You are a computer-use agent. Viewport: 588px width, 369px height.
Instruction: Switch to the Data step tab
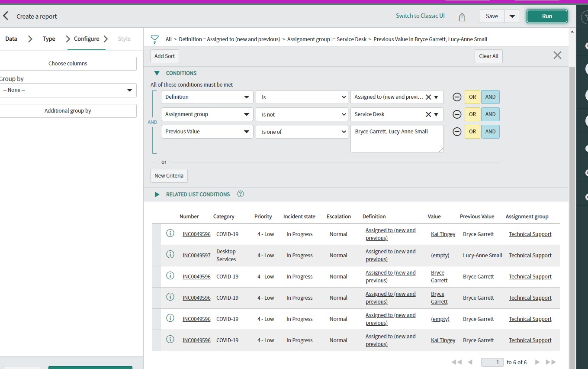[x=11, y=39]
